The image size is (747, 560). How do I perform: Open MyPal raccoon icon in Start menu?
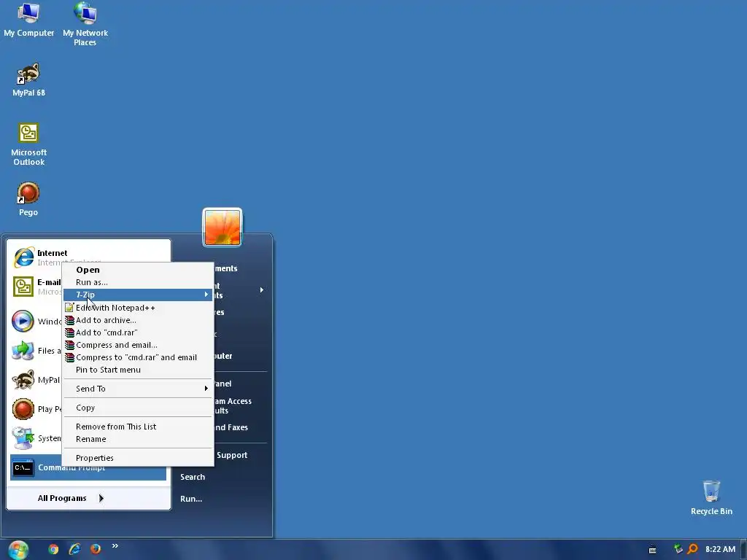(23, 380)
